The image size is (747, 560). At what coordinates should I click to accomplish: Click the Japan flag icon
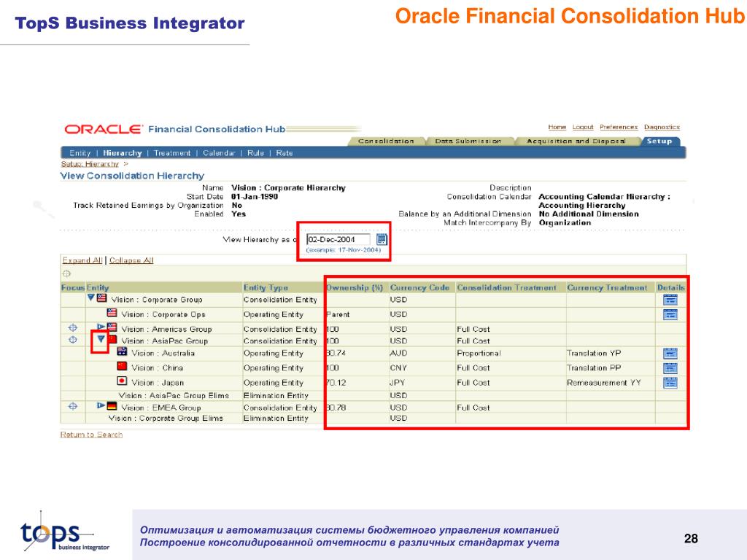(122, 381)
